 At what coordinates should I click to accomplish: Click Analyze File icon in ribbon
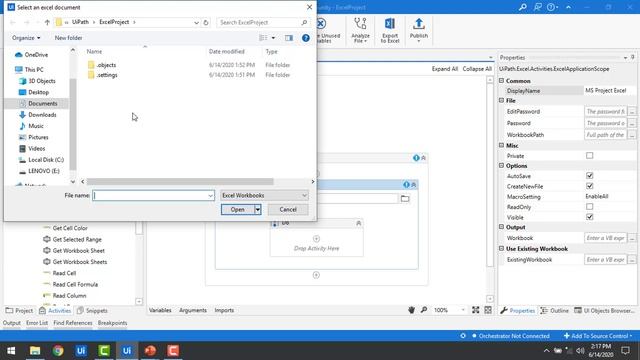(x=360, y=24)
